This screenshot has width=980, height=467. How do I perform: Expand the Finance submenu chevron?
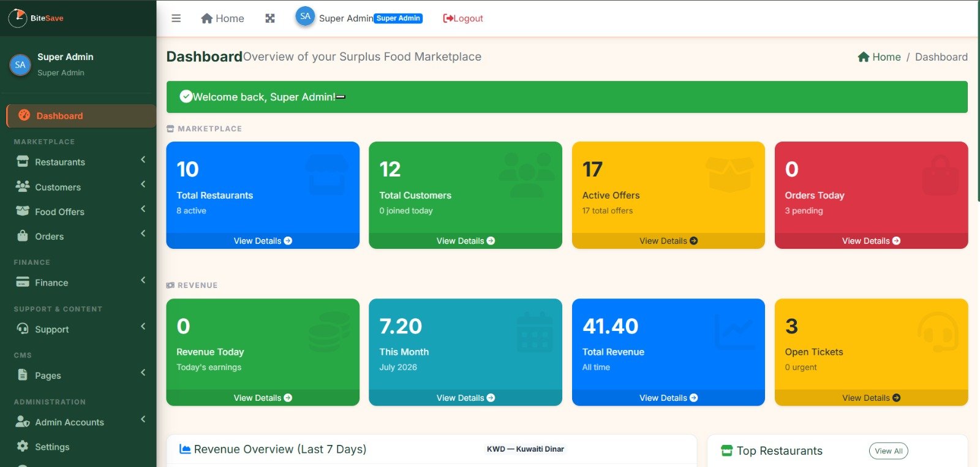tap(143, 279)
